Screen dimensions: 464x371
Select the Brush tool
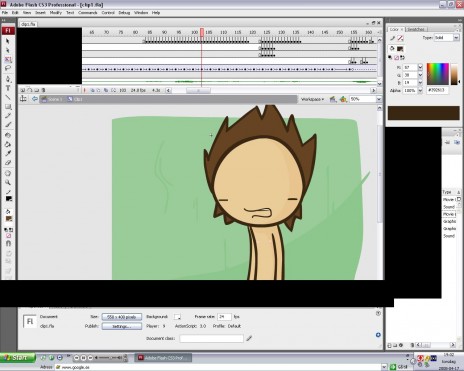8,125
